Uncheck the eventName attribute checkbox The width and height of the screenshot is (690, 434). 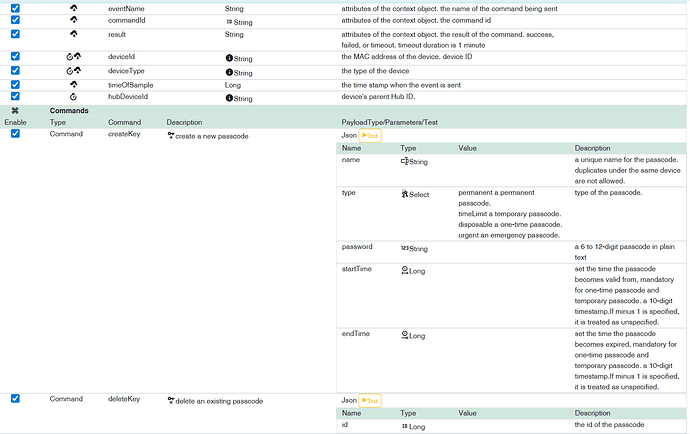[x=15, y=8]
